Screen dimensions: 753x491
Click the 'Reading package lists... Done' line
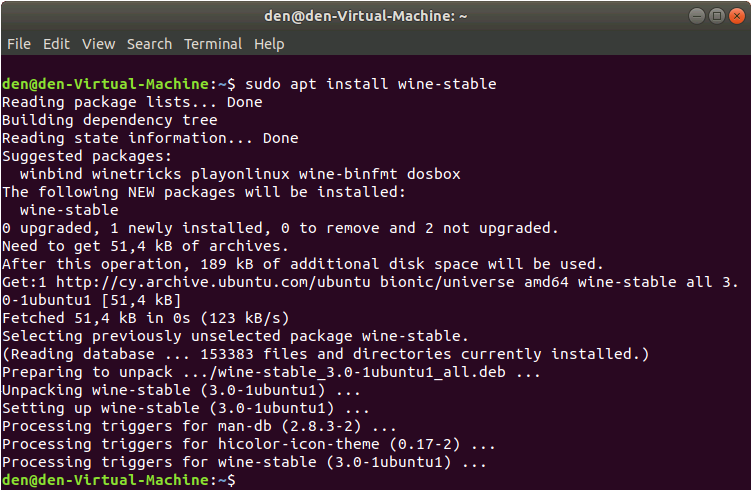click(x=132, y=102)
